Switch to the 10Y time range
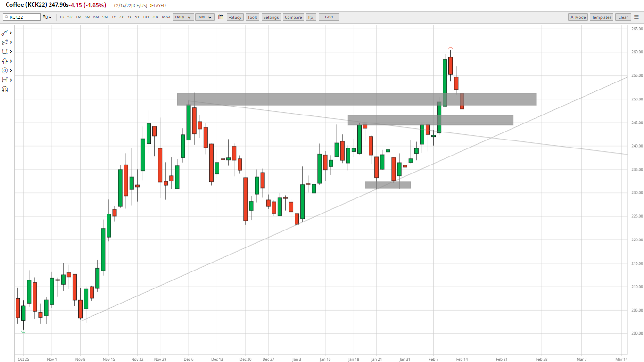Screen dimensions: 644x362 146,17
